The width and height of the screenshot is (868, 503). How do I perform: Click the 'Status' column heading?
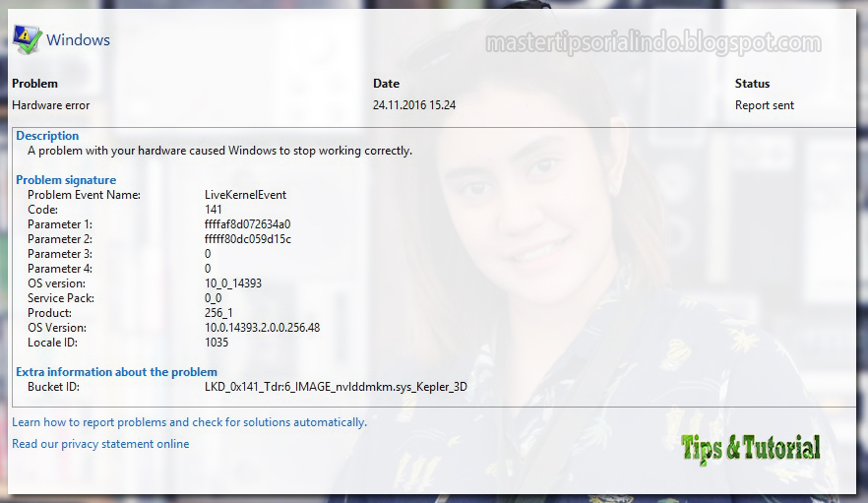coord(752,84)
